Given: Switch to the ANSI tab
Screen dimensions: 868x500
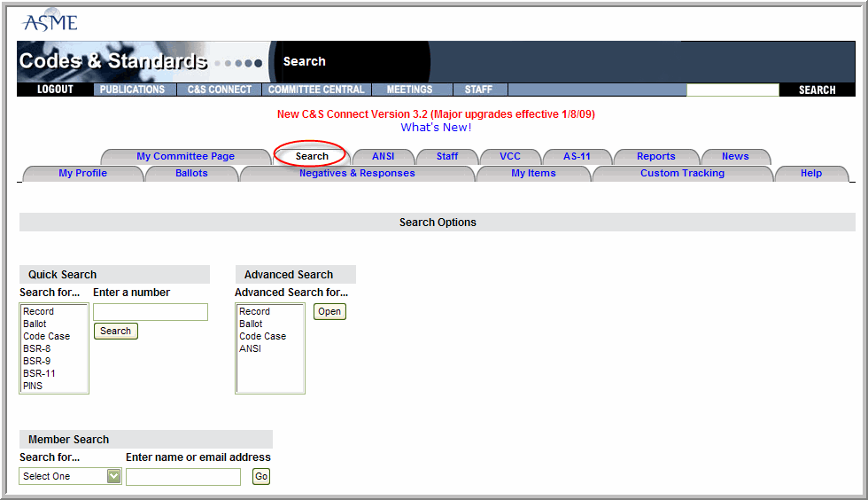Looking at the screenshot, I should (383, 156).
